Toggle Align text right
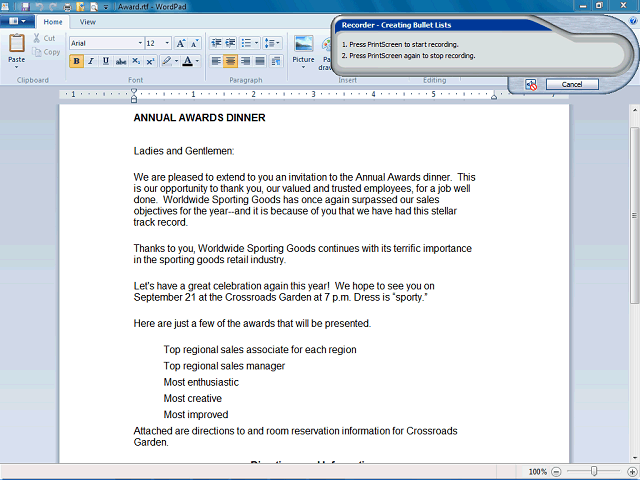This screenshot has height=480, width=640. pyautogui.click(x=245, y=61)
